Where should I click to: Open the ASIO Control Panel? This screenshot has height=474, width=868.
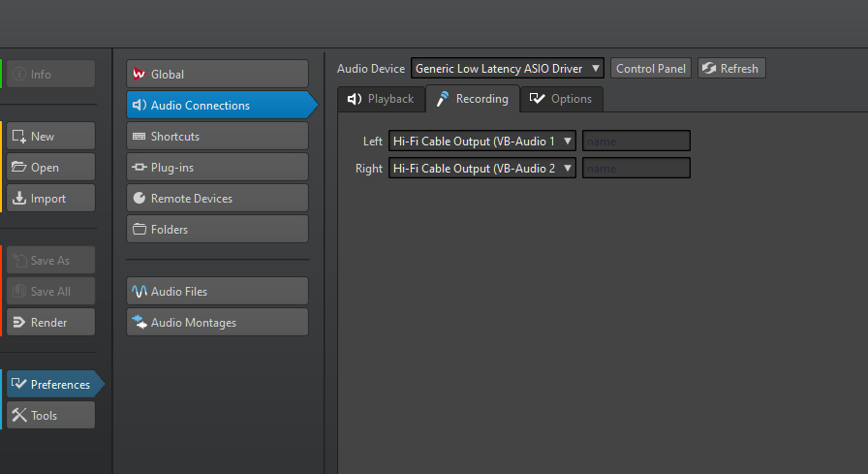pyautogui.click(x=651, y=69)
